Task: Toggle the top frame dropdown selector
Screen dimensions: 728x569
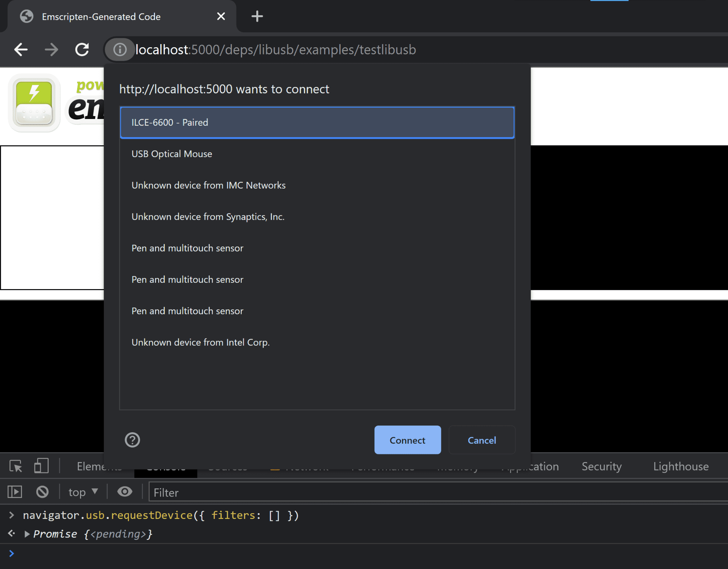Action: (83, 491)
